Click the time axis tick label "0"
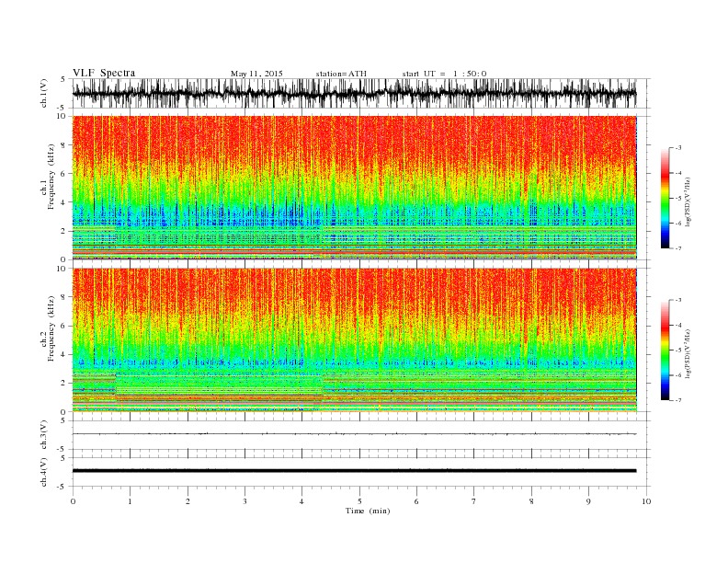Screen dimensions: 728x563 73,501
